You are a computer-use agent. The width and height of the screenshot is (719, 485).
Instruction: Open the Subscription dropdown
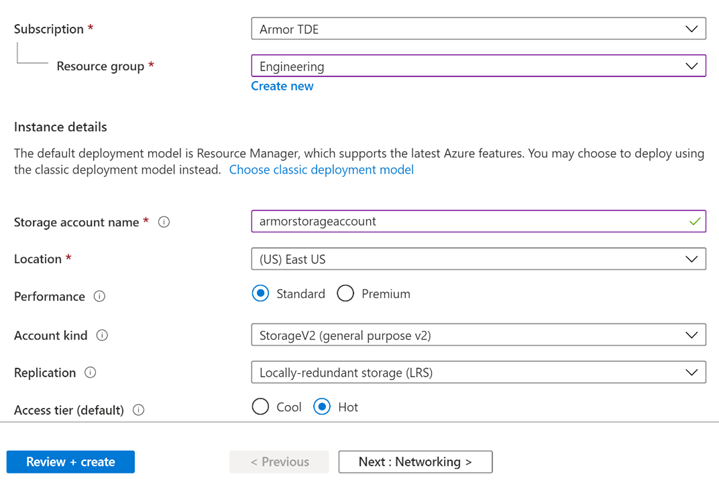pyautogui.click(x=478, y=29)
